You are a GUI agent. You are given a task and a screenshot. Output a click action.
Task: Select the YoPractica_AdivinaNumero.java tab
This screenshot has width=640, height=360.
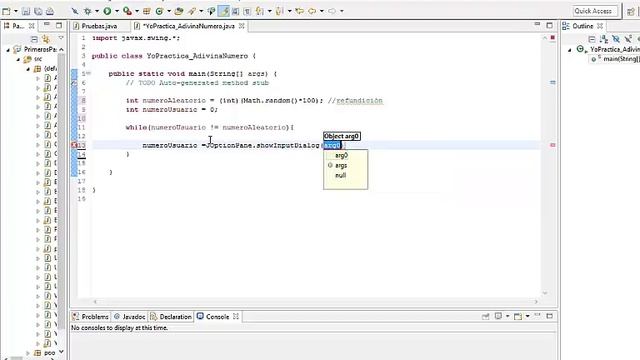[x=189, y=26]
